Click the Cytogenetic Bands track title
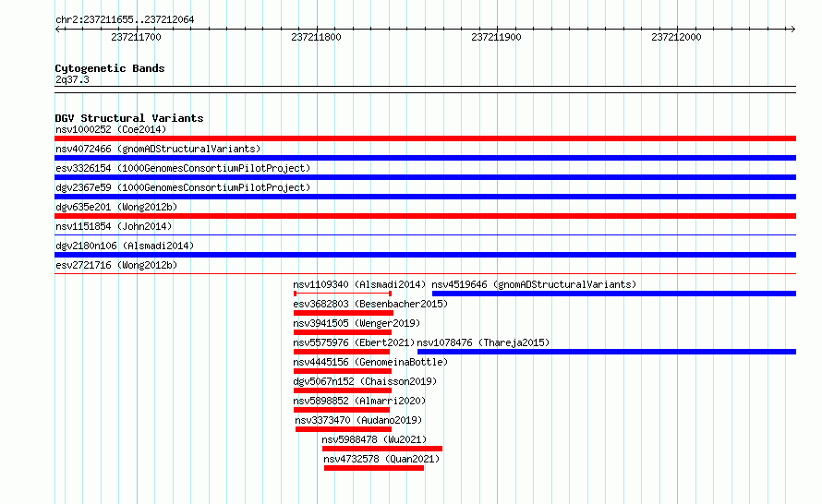 click(x=110, y=68)
